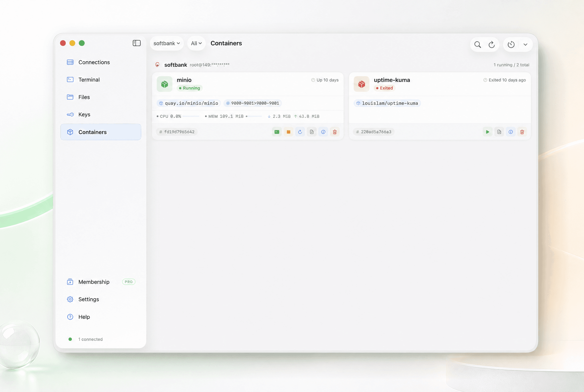Viewport: 584px width, 392px height.
Task: View logs of the minio container
Action: click(x=312, y=132)
